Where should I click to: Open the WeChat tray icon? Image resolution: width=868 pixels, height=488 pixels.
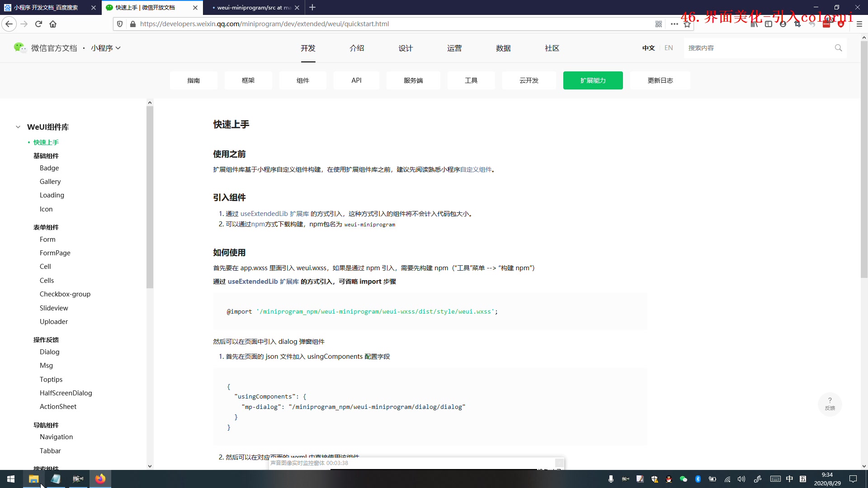tap(683, 479)
